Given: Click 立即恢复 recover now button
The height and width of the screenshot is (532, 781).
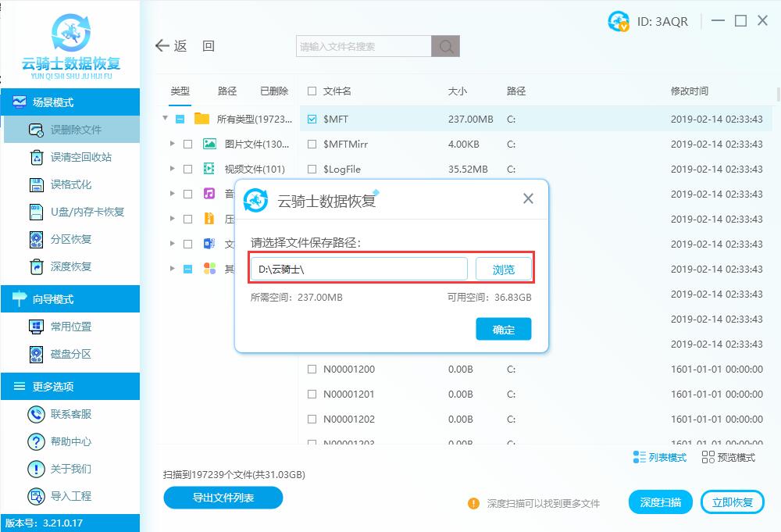Looking at the screenshot, I should 733,502.
